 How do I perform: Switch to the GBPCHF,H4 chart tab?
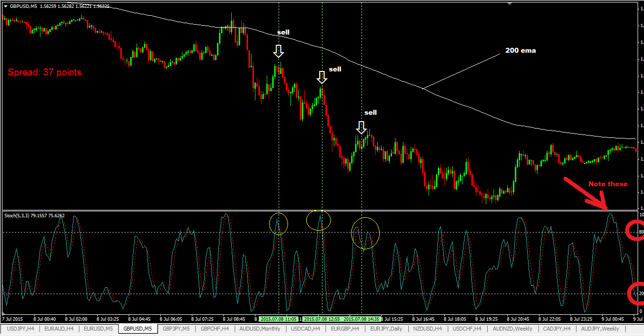click(215, 329)
